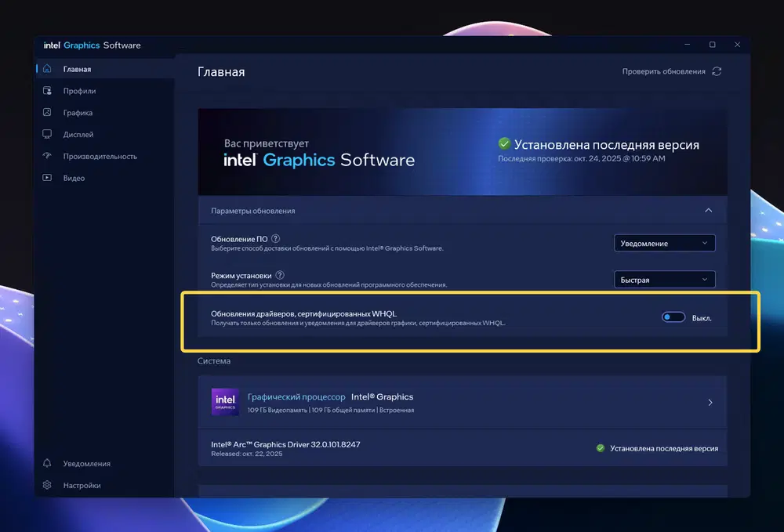Click the Графика icon in sidebar
This screenshot has height=532, width=784.
tap(47, 112)
